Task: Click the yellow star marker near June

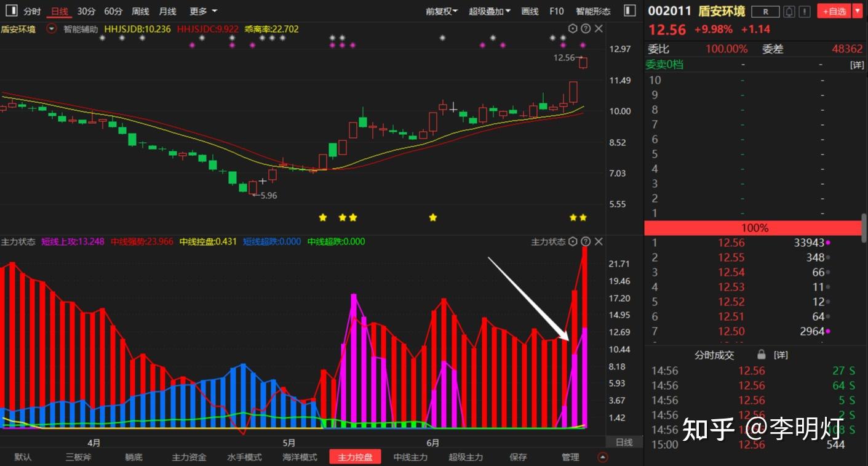Action: [x=433, y=217]
